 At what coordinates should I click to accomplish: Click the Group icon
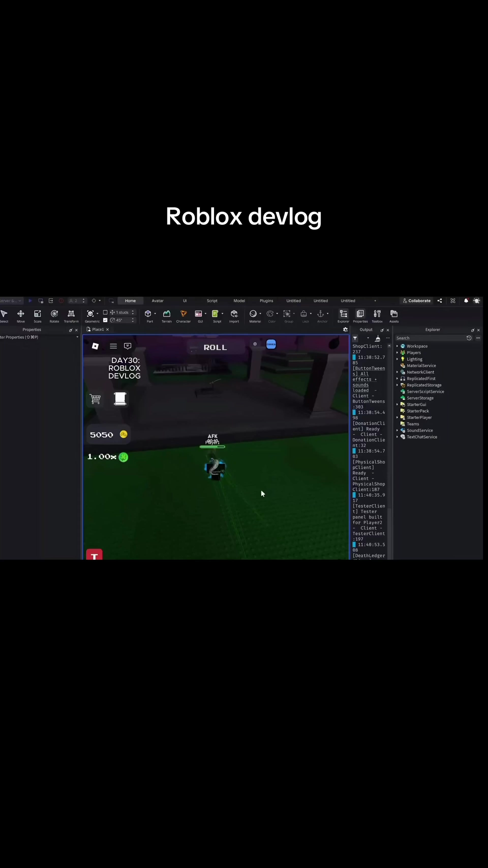coord(287,314)
